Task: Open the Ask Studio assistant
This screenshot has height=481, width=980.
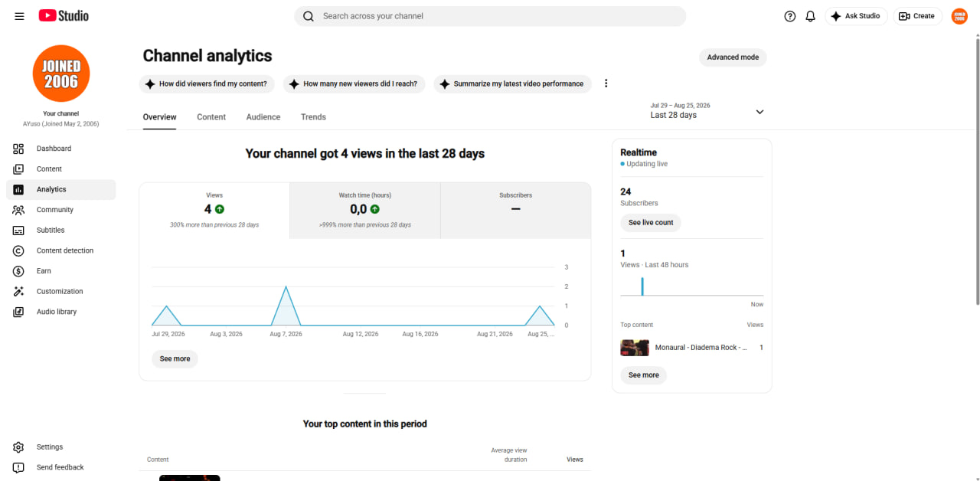Action: (856, 16)
